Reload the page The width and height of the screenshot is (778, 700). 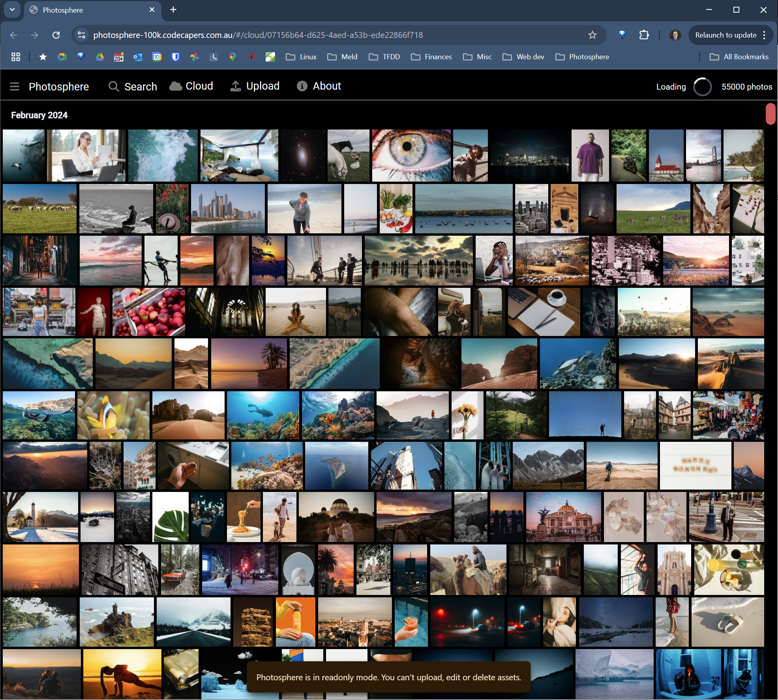point(56,35)
